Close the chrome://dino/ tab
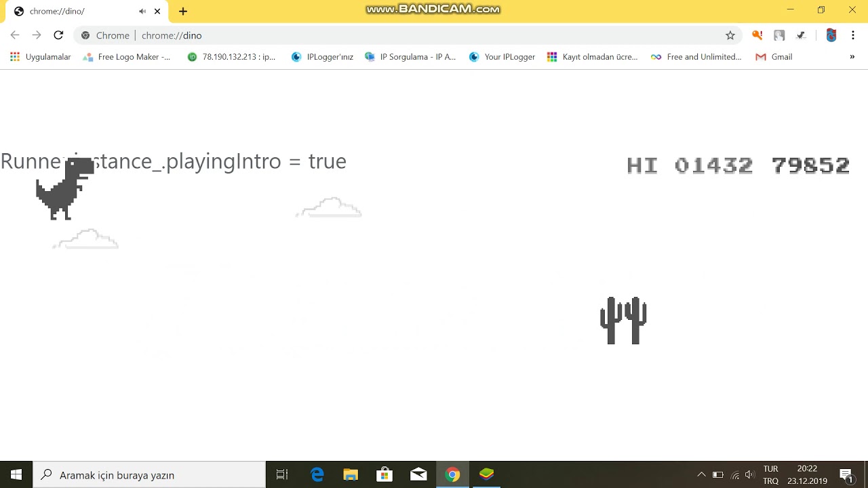 (157, 12)
